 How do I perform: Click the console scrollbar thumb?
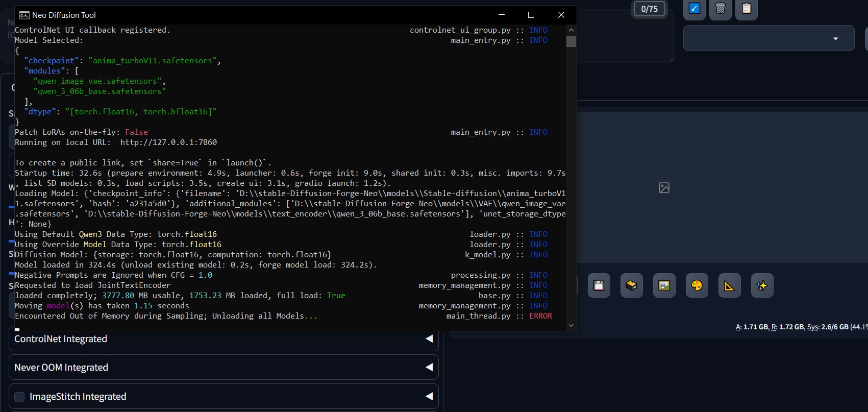pyautogui.click(x=571, y=41)
